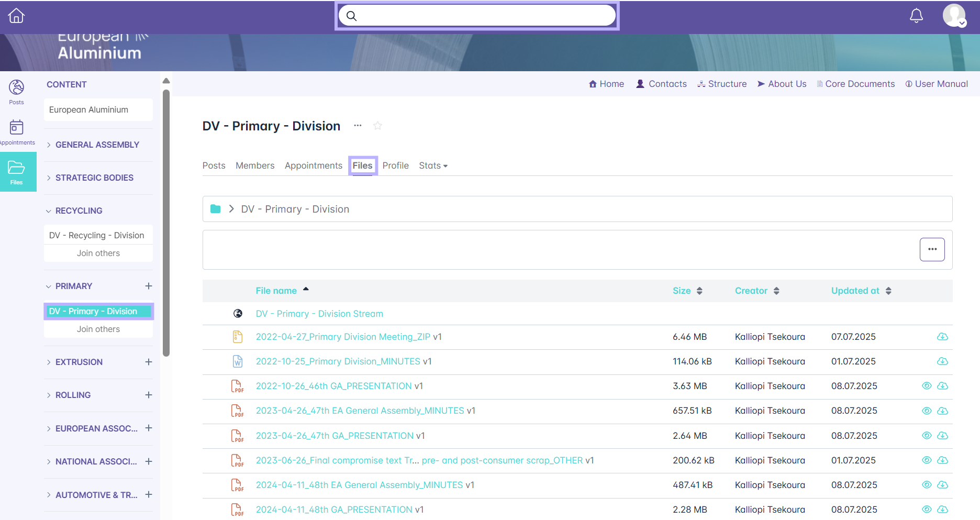Image resolution: width=980 pixels, height=520 pixels.
Task: Open the DV - Primary - Division Stream link
Action: 319,314
